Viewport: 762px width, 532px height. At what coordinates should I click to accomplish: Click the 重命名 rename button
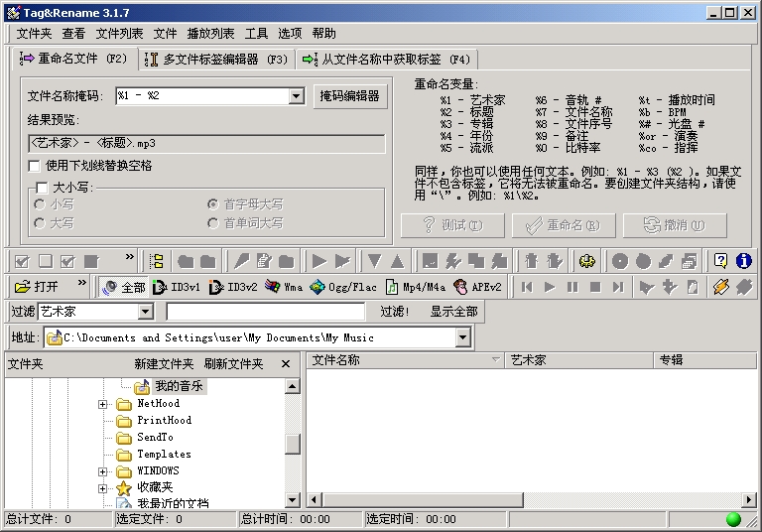point(564,225)
